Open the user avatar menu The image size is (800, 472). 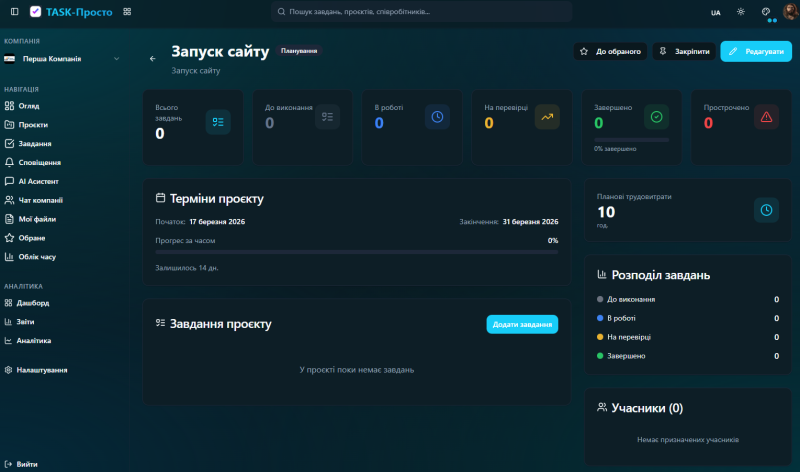[x=789, y=12]
